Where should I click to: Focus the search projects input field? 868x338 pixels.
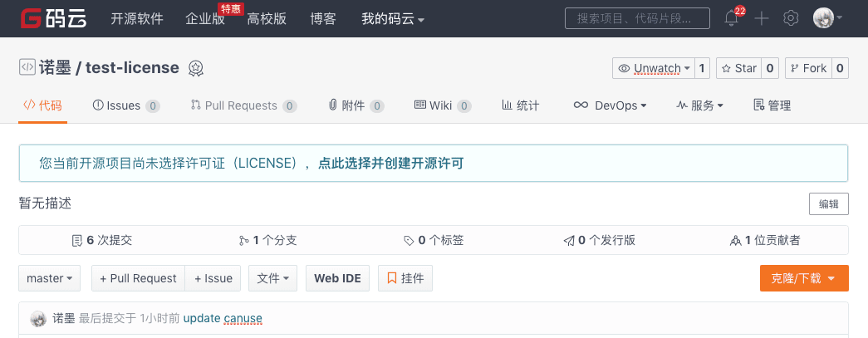coord(637,18)
